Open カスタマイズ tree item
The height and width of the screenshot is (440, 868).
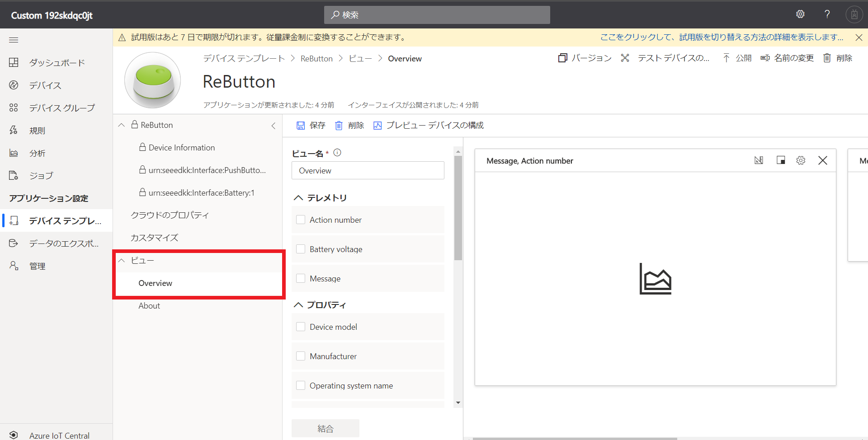coord(154,238)
